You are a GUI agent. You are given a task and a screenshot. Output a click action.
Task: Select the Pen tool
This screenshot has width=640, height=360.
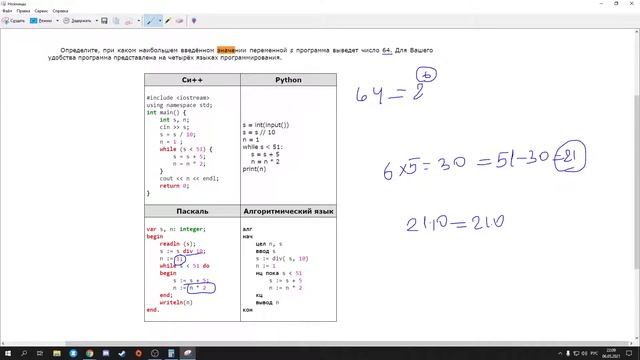150,21
